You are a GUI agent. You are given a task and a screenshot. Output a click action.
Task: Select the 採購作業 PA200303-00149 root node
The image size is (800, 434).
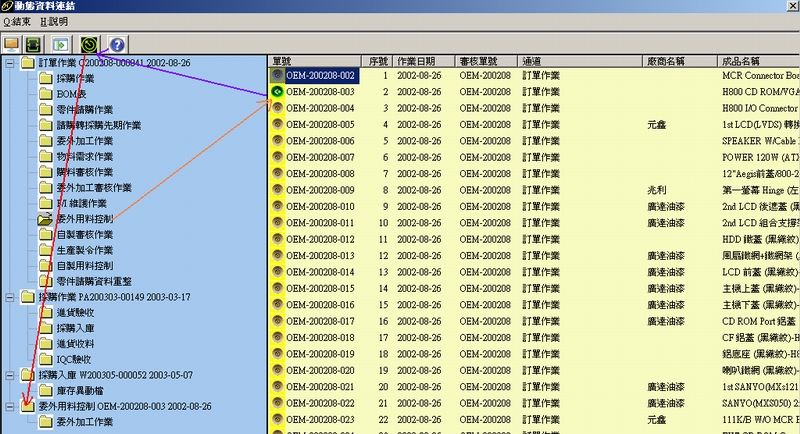tap(114, 297)
